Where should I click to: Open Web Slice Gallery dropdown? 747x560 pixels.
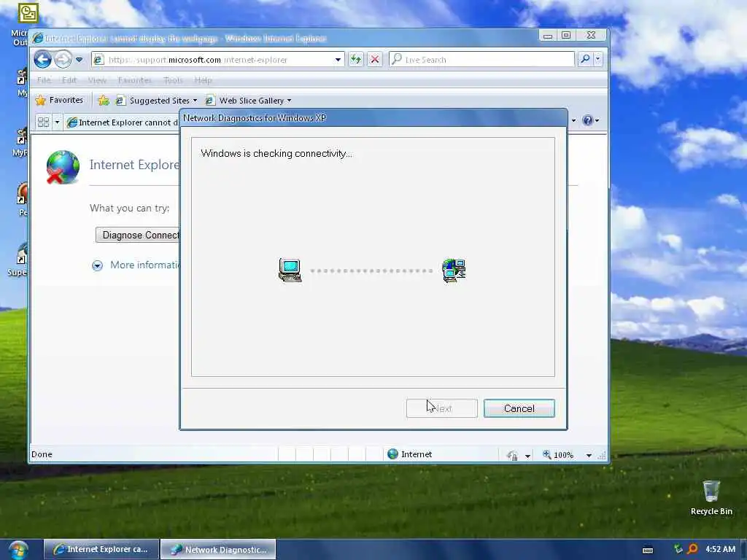point(248,101)
